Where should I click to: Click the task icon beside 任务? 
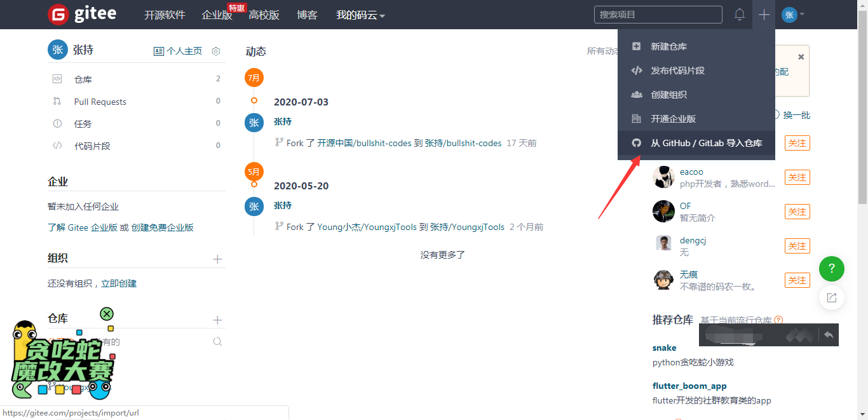57,123
